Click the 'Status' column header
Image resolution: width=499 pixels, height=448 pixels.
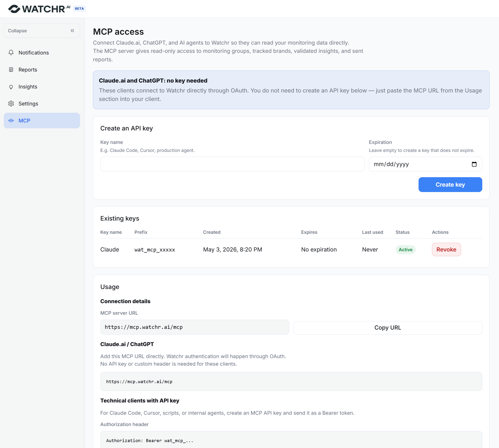coord(402,232)
